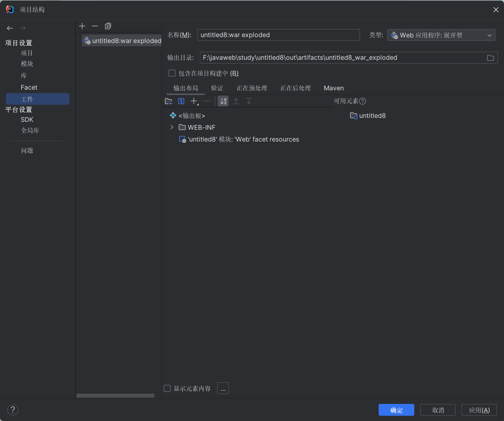Viewport: 504px width, 421px height.
Task: Enable include in project build checkbox
Action: coord(172,73)
